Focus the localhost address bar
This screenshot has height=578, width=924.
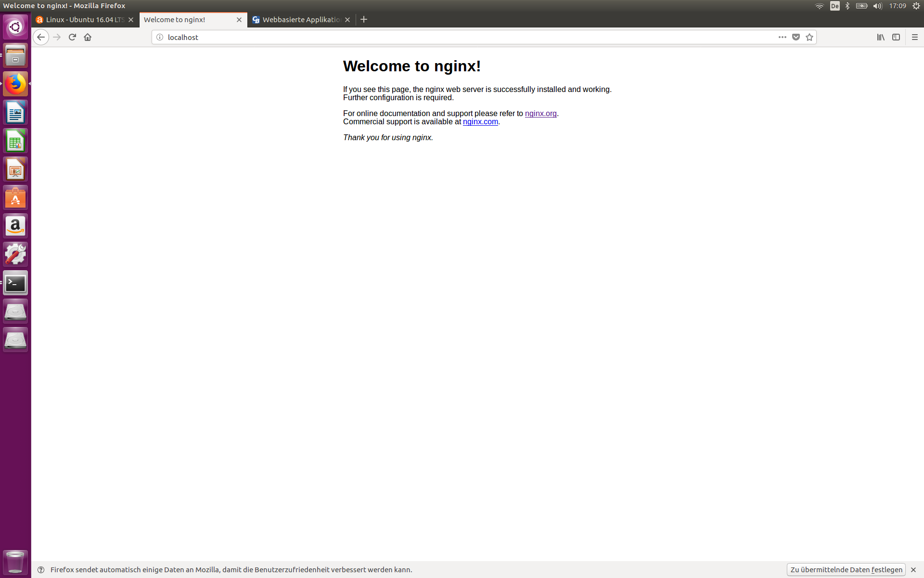pyautogui.click(x=433, y=37)
